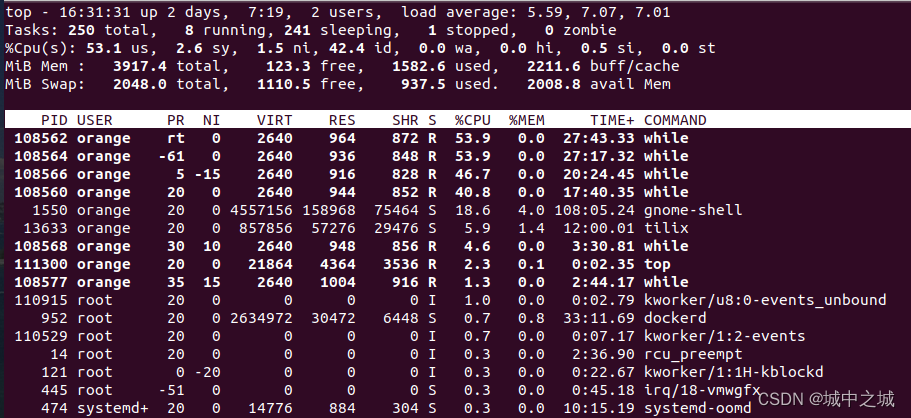
Task: Click the 2634972 virtual memory value
Action: point(261,319)
